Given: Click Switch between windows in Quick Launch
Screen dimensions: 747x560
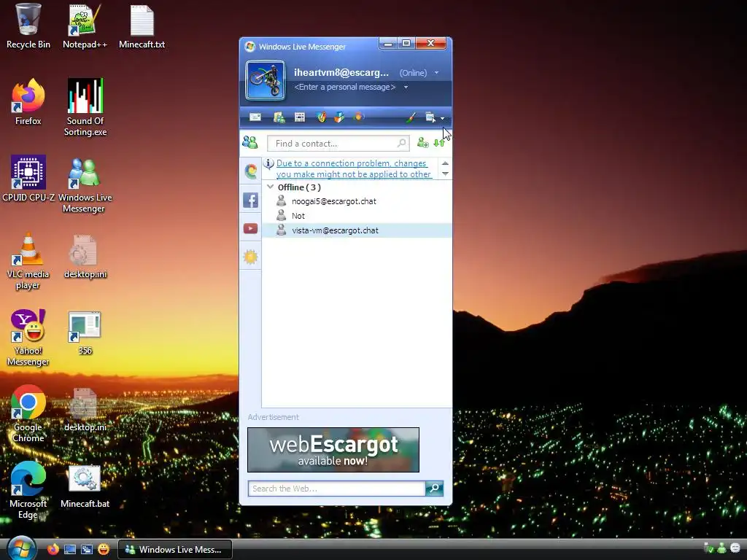Looking at the screenshot, I should click(87, 550).
